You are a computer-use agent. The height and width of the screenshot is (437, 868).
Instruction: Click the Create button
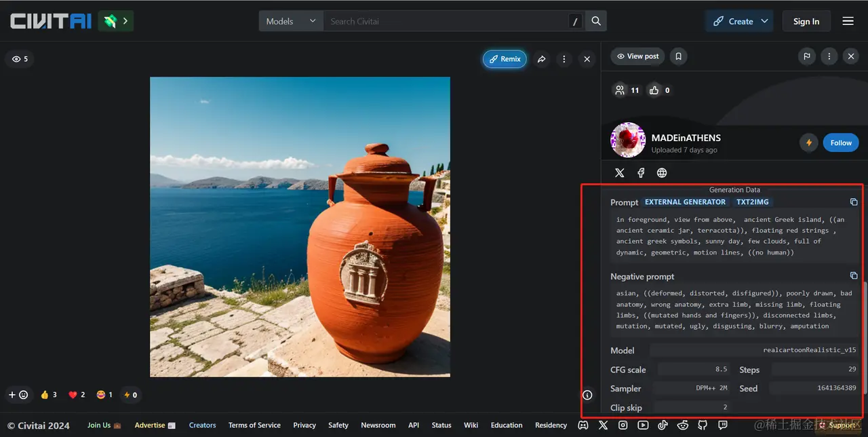732,21
